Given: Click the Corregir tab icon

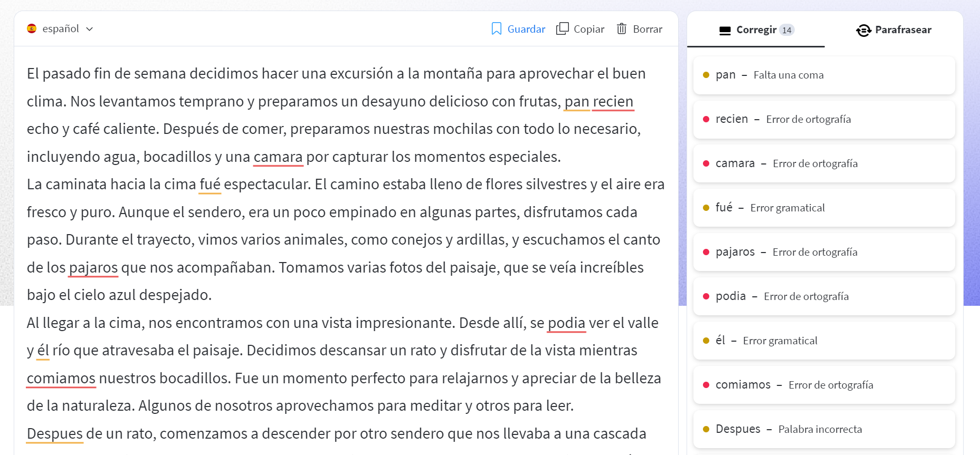Looking at the screenshot, I should click(725, 30).
